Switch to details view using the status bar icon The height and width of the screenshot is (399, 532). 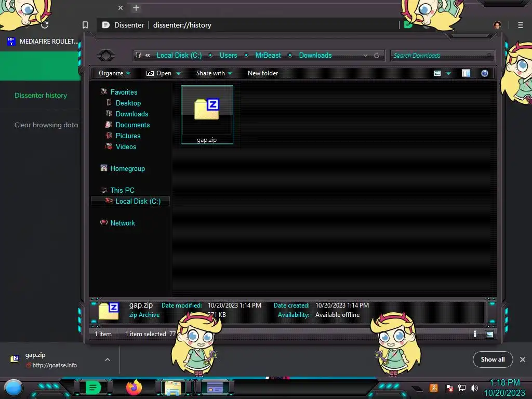point(475,334)
